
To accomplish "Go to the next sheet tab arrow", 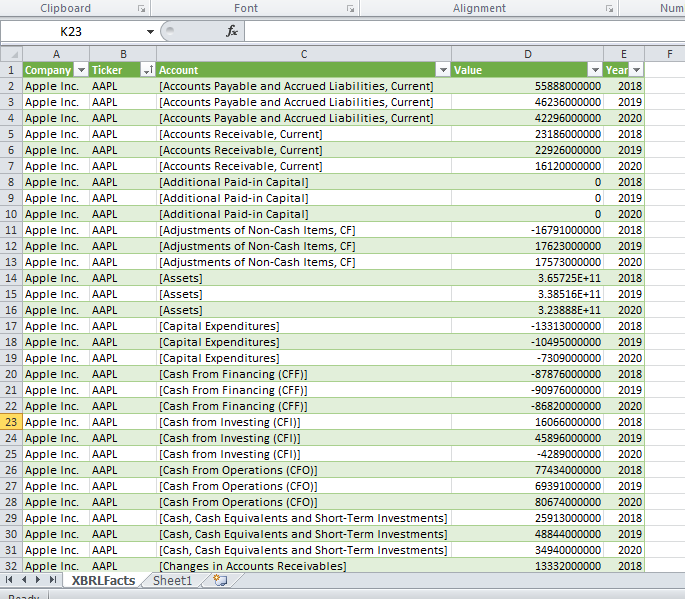I will pyautogui.click(x=38, y=580).
